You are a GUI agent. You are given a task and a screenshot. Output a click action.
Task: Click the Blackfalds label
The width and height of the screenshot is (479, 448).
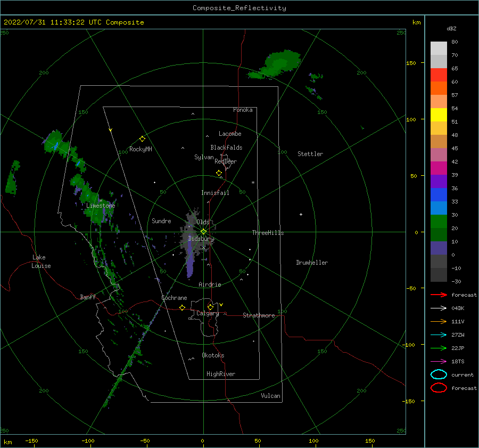226,148
